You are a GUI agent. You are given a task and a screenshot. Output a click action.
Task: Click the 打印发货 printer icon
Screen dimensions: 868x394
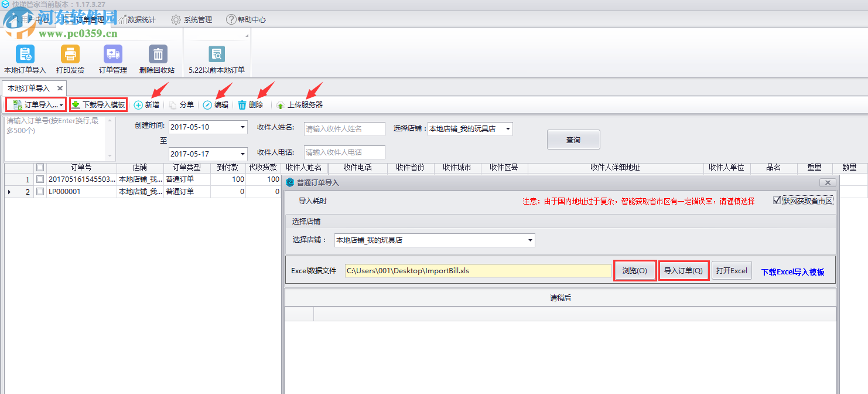tap(70, 55)
